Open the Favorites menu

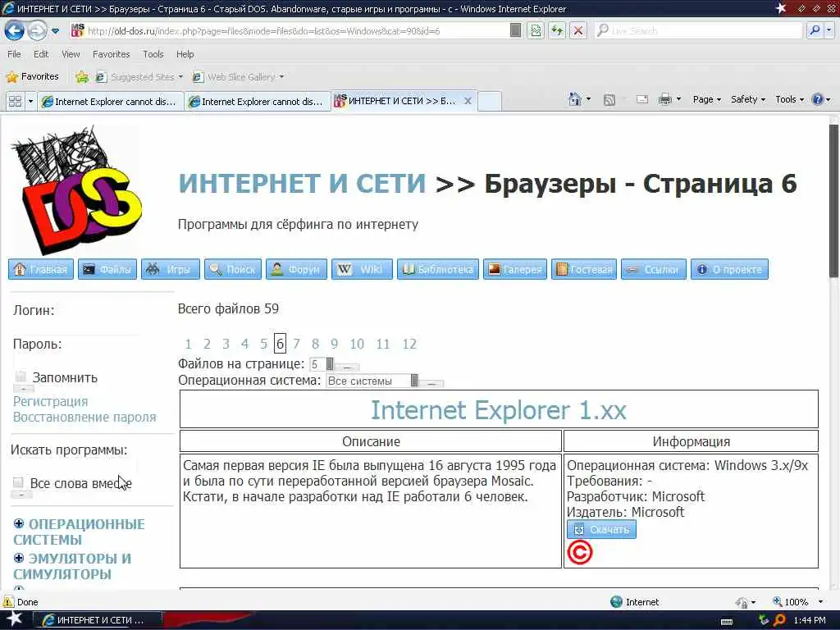111,54
